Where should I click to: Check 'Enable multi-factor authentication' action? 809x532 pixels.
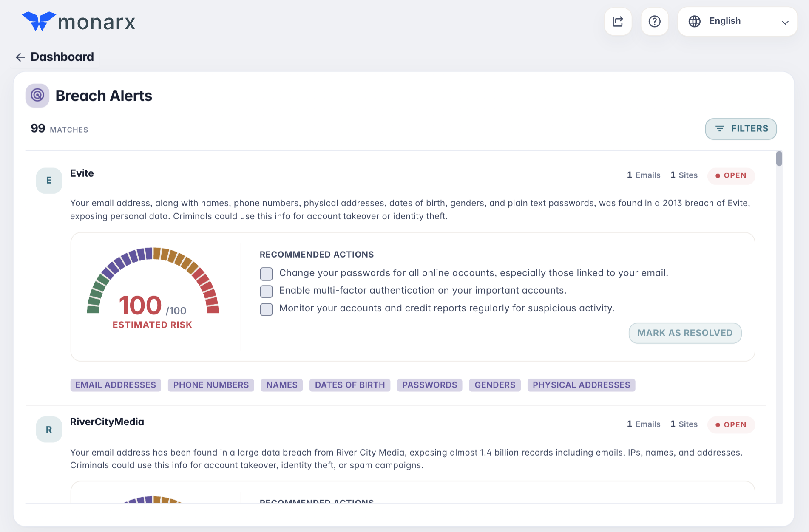267,291
